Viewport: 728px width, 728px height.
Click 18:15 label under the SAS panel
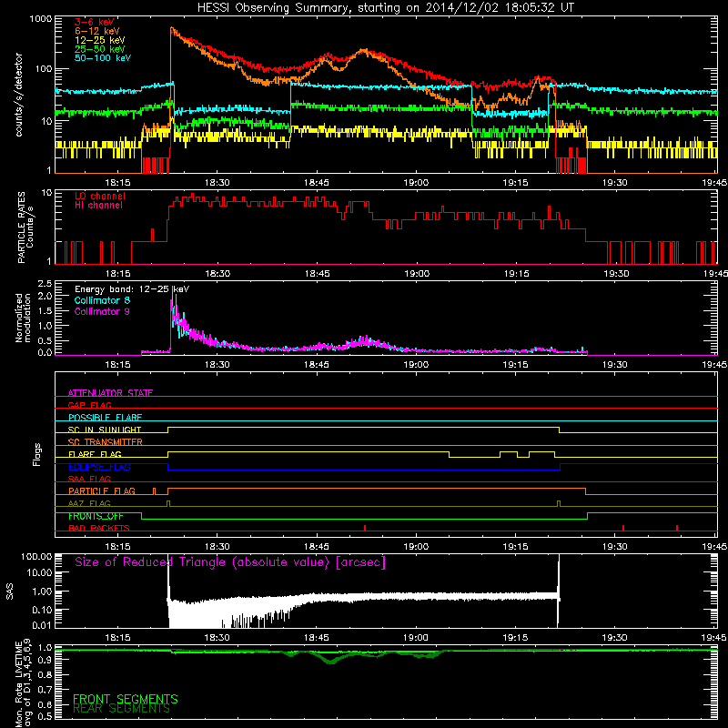point(117,638)
